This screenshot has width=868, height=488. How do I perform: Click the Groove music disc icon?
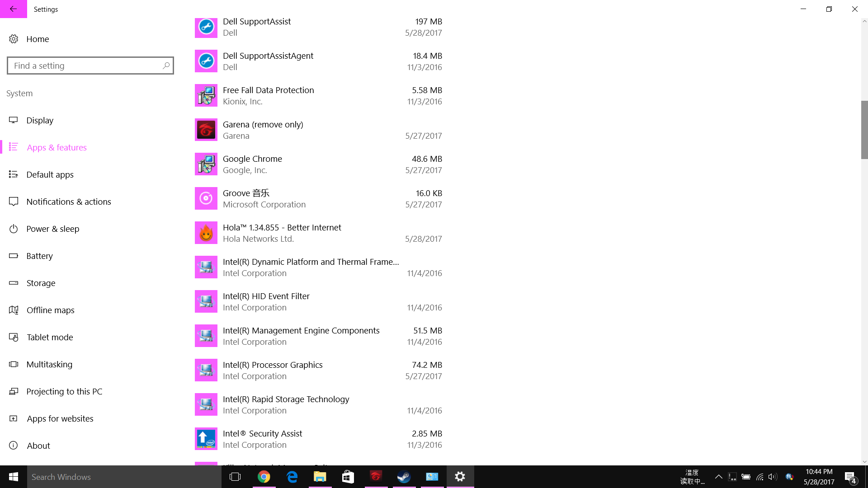pos(206,198)
